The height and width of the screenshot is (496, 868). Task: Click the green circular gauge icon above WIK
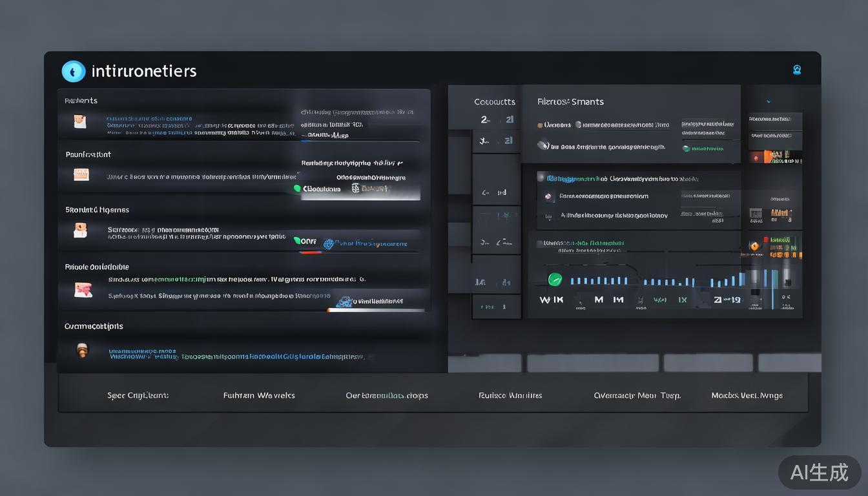(x=555, y=280)
